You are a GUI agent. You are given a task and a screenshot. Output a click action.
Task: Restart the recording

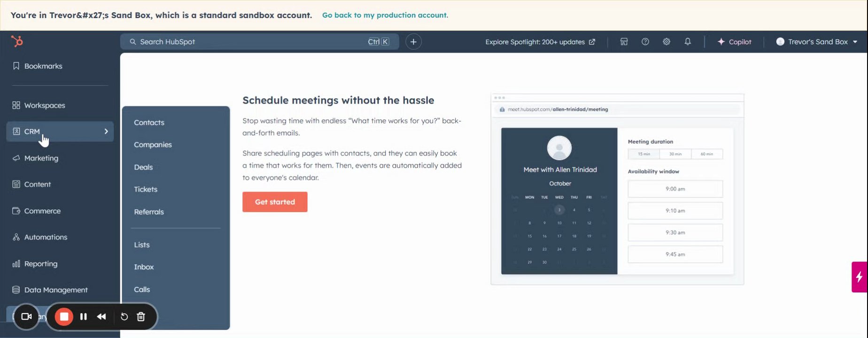pos(124,317)
